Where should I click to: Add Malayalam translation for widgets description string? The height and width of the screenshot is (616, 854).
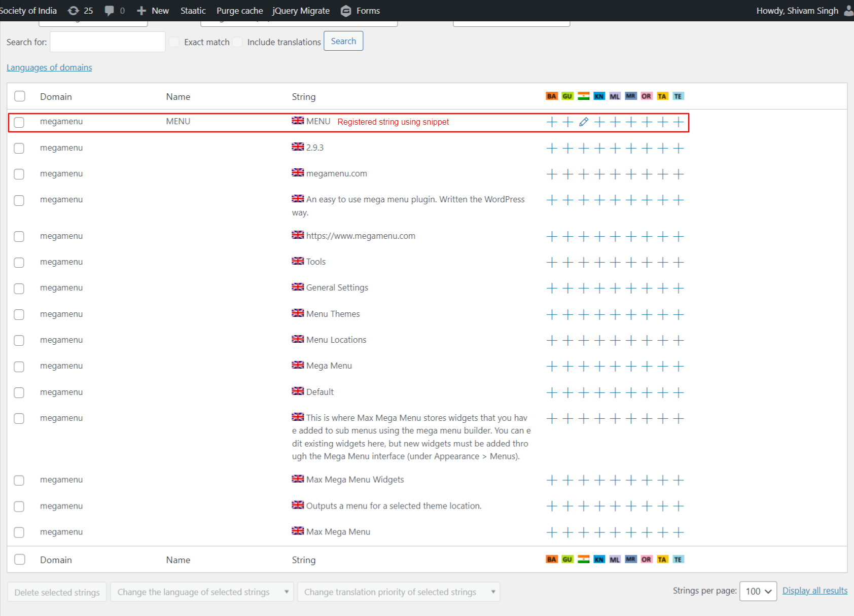click(615, 418)
